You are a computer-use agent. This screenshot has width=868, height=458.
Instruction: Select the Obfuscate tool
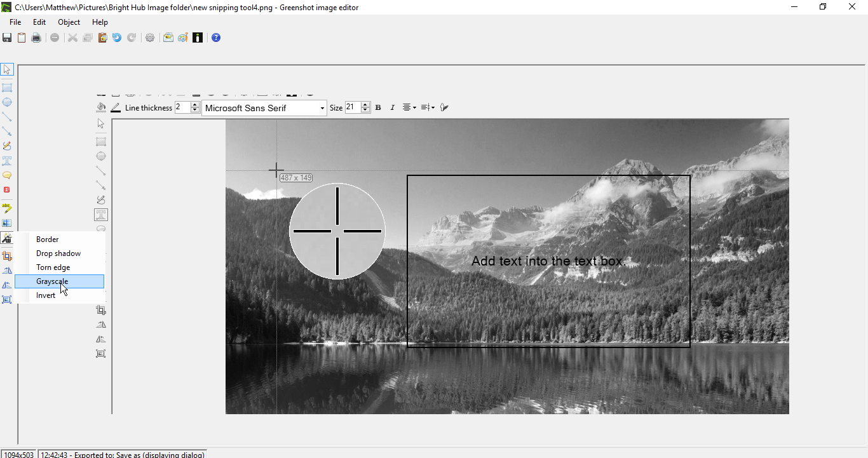click(x=7, y=223)
